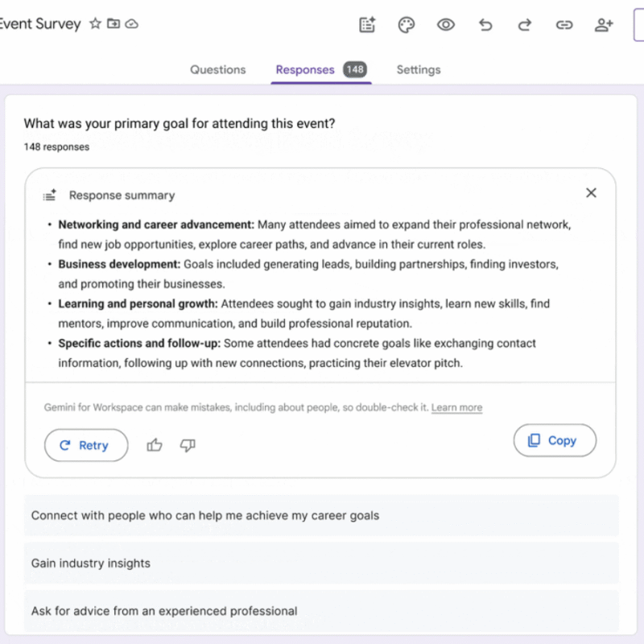Viewport: 644px width, 644px height.
Task: Undo the last change
Action: coord(485,25)
